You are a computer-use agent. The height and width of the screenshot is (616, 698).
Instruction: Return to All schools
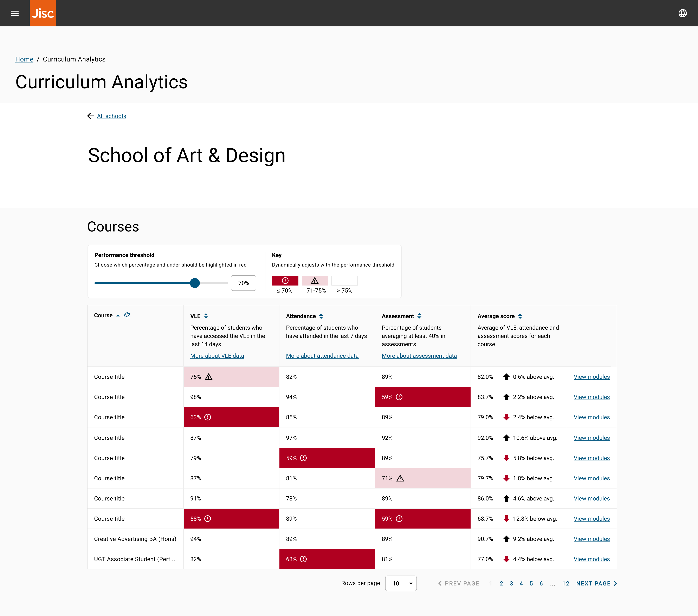(x=111, y=116)
